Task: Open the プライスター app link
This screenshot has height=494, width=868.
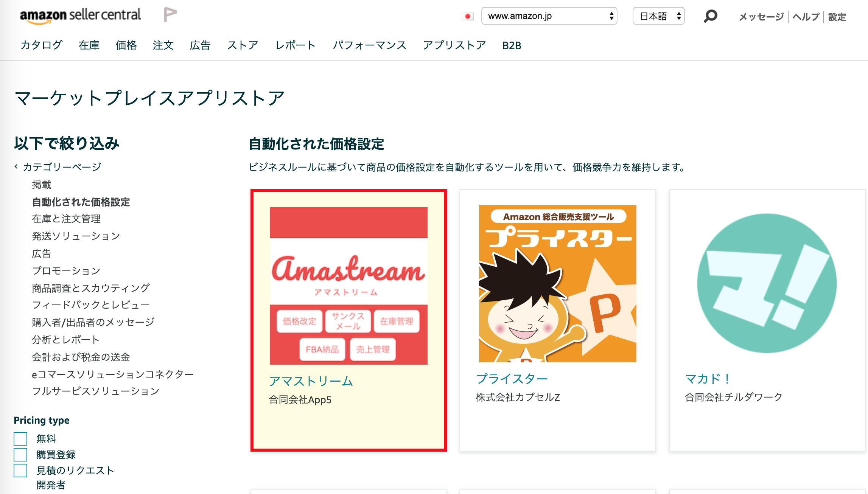Action: (x=512, y=379)
